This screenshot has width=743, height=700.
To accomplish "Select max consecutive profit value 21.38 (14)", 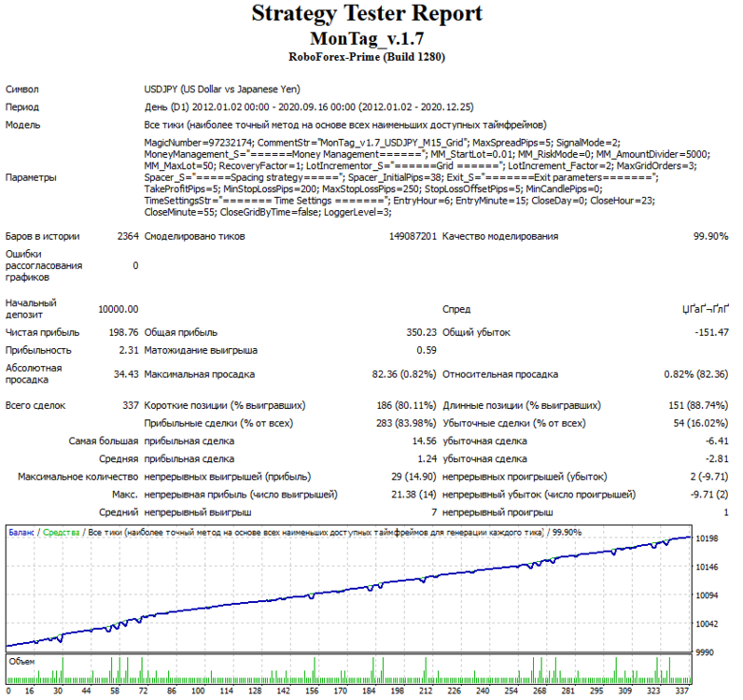I will click(x=414, y=495).
